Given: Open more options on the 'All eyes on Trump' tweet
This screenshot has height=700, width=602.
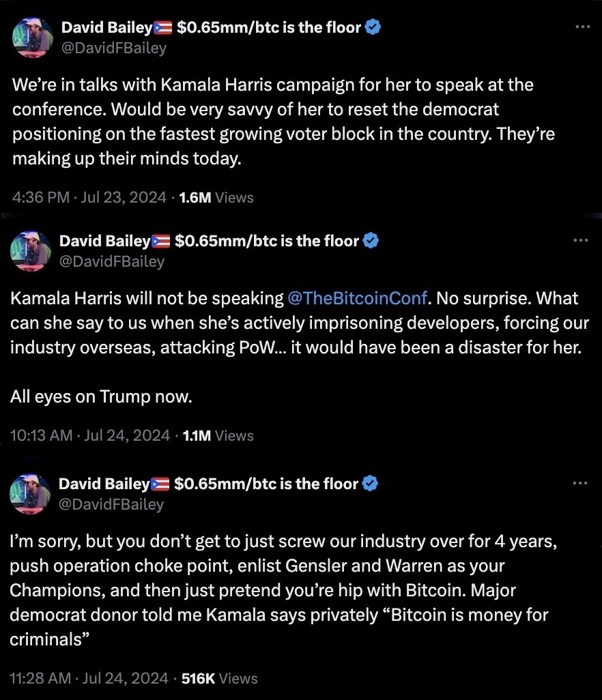Looking at the screenshot, I should (580, 240).
